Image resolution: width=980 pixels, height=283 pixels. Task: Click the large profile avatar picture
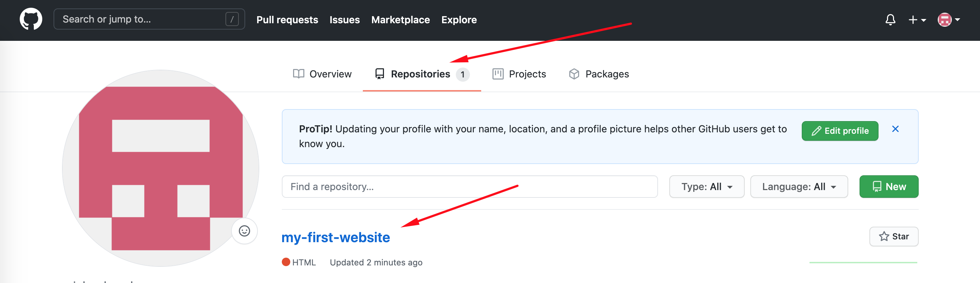pos(161,168)
